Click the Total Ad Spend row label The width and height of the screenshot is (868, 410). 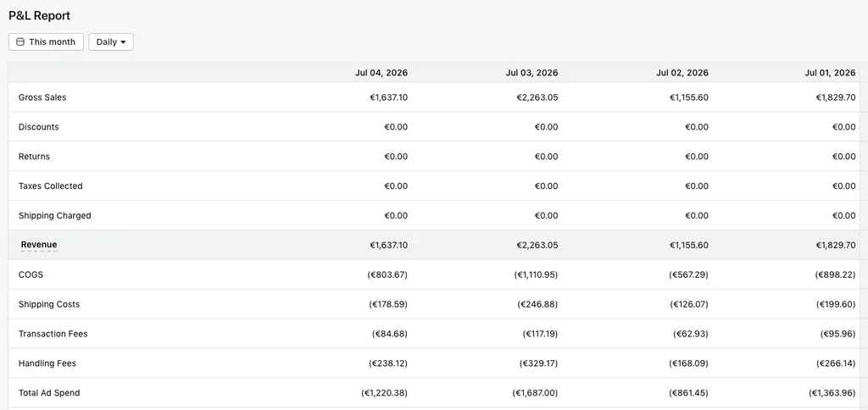click(x=48, y=393)
